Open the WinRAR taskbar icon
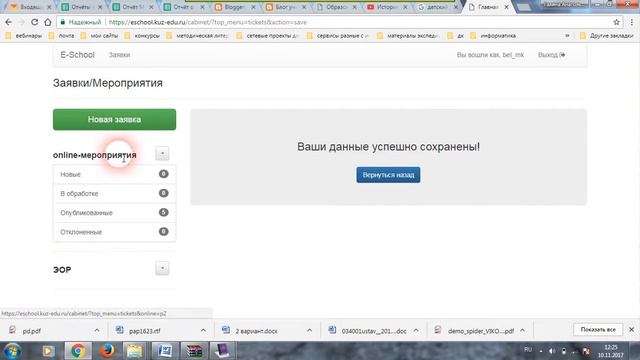Screen dimensions: 640x360 pos(194,351)
